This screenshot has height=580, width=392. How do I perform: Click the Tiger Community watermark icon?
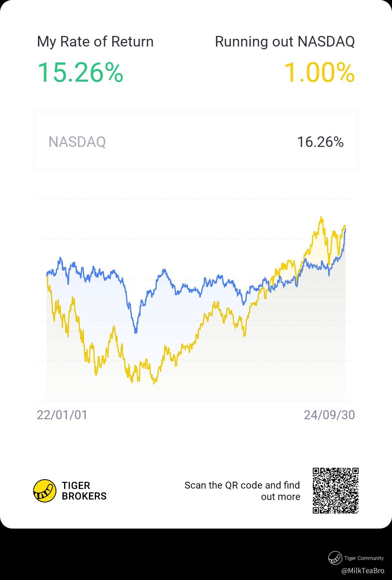tap(335, 558)
